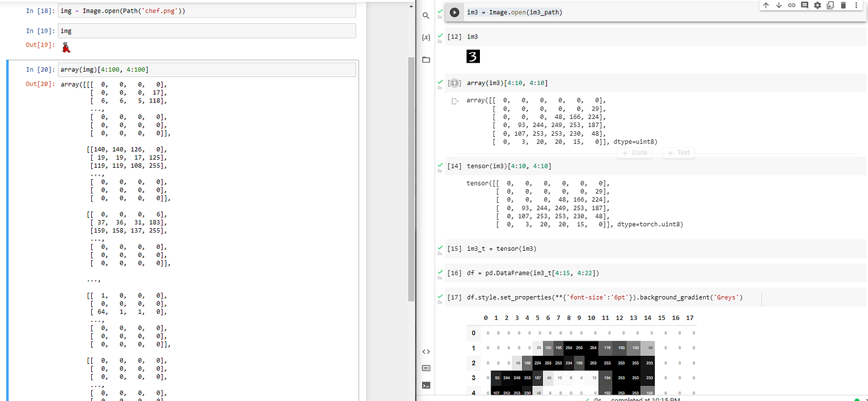The height and width of the screenshot is (401, 868).
Task: Open the variable inspector panel
Action: [426, 38]
